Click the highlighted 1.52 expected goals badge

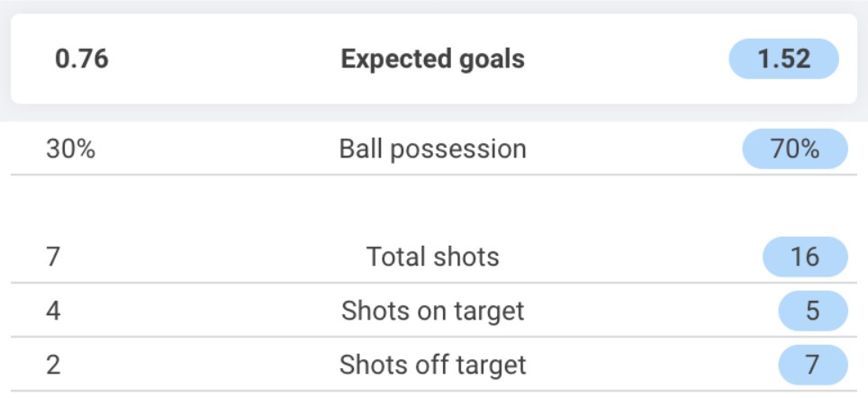[784, 59]
